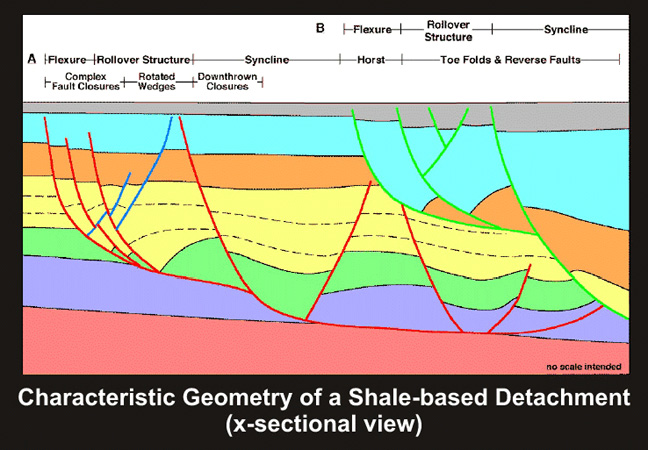Click the 'Flexure' label in row B
The height and width of the screenshot is (450, 648).
372,30
